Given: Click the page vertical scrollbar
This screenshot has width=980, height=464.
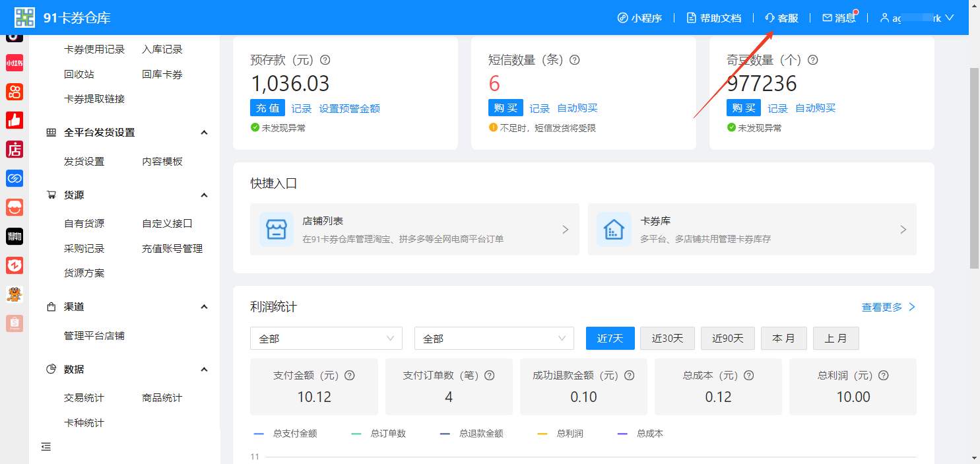Looking at the screenshot, I should click(x=974, y=167).
